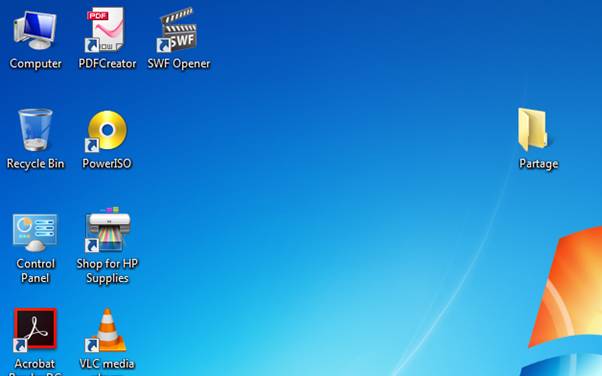Click the 'Computer' text label
This screenshot has height=376, width=602.
click(x=35, y=63)
